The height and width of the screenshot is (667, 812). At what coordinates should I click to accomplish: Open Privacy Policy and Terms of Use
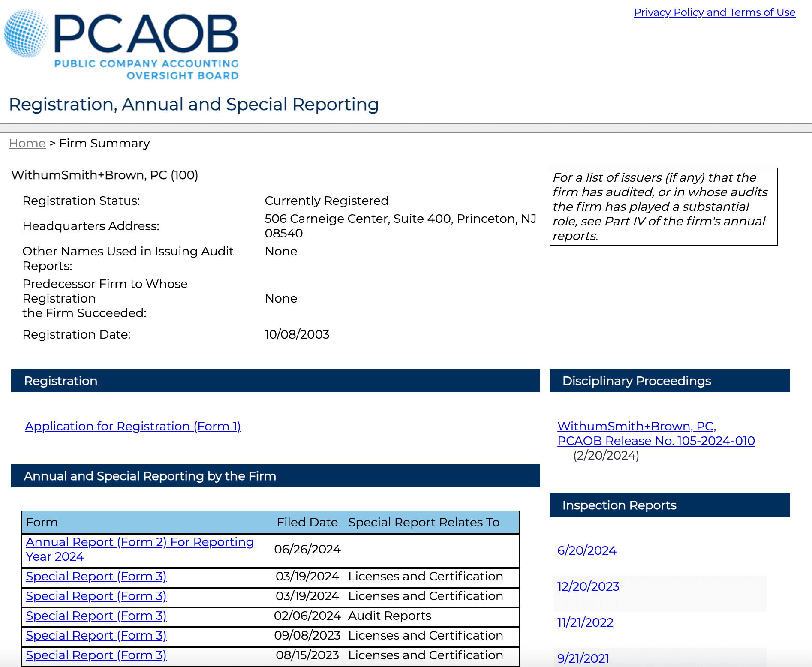[714, 12]
